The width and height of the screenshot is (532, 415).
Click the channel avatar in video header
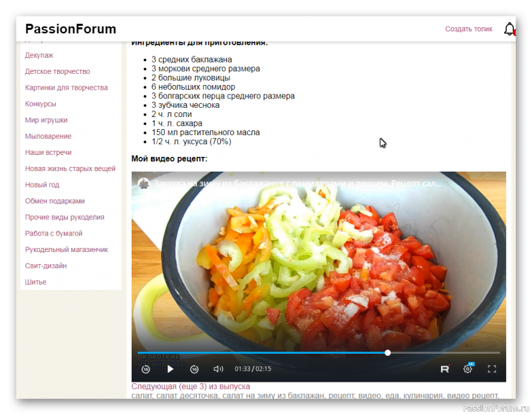[143, 183]
